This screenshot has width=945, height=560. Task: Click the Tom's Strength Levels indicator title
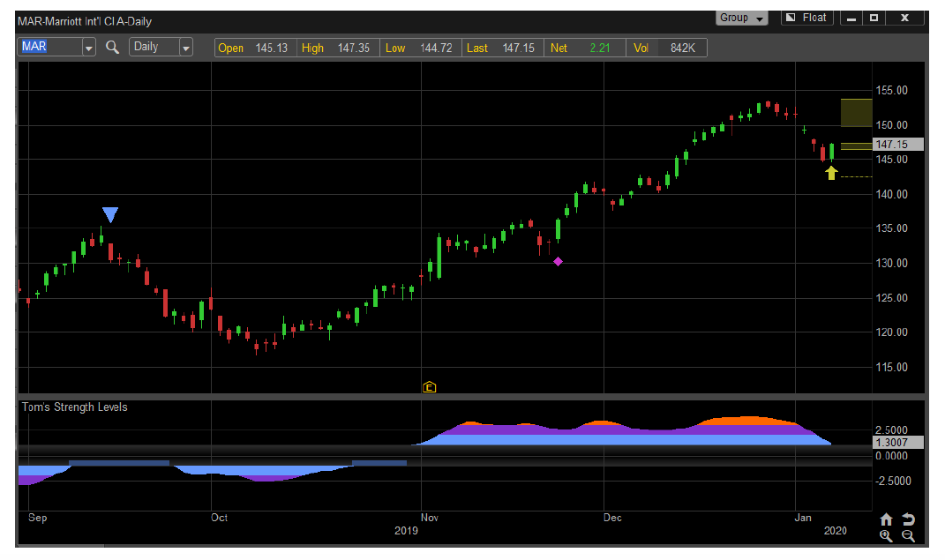[75, 407]
